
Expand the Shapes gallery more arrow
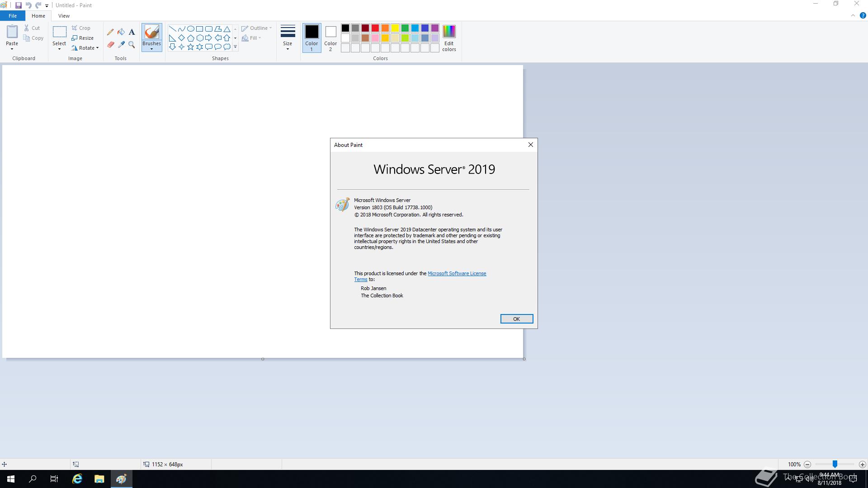[x=235, y=47]
